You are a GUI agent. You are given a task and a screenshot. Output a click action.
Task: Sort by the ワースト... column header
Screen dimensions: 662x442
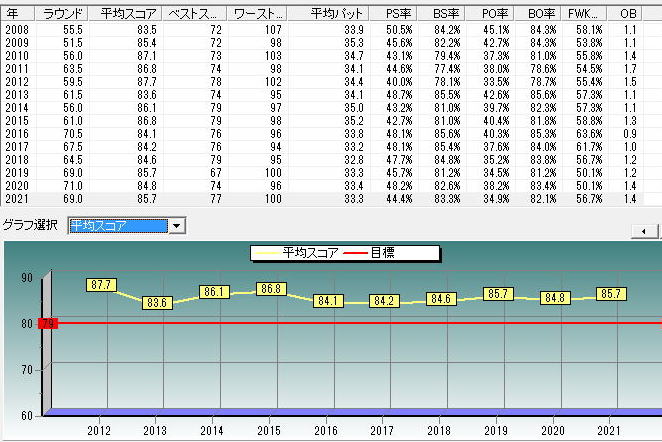pyautogui.click(x=257, y=14)
